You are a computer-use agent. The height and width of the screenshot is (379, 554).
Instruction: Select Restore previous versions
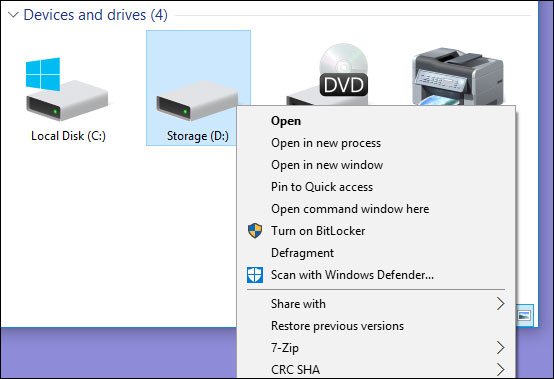[x=376, y=326]
